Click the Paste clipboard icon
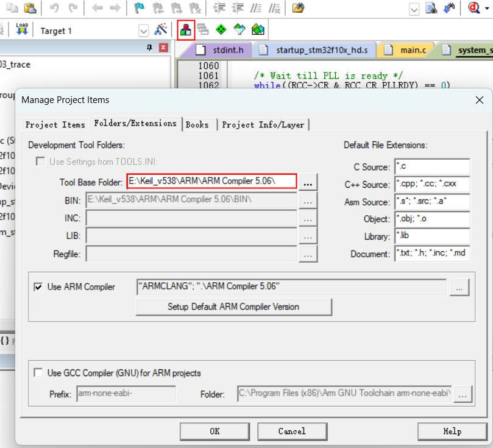This screenshot has width=493, height=448. coord(29,8)
